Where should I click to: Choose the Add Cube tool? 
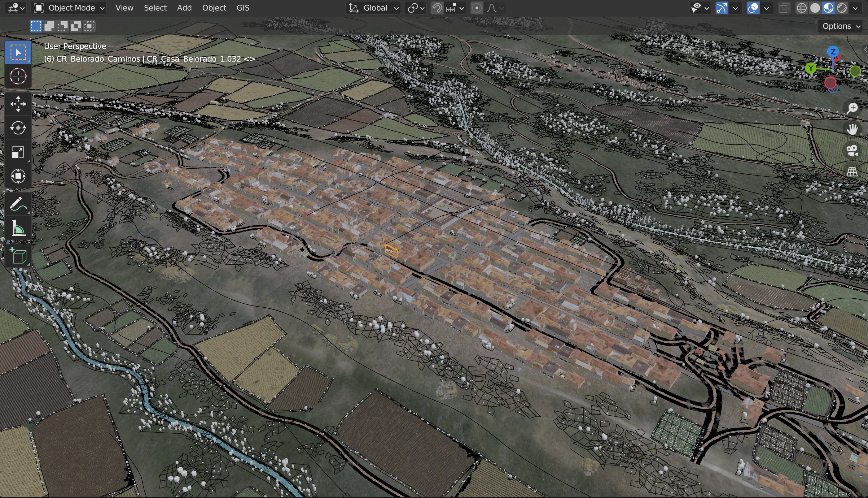click(x=18, y=255)
